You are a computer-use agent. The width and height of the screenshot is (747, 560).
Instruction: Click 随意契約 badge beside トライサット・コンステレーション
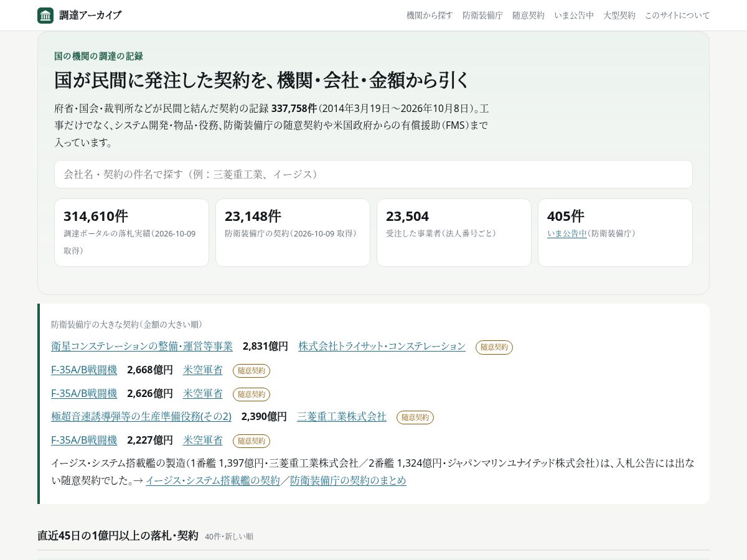pyautogui.click(x=494, y=347)
